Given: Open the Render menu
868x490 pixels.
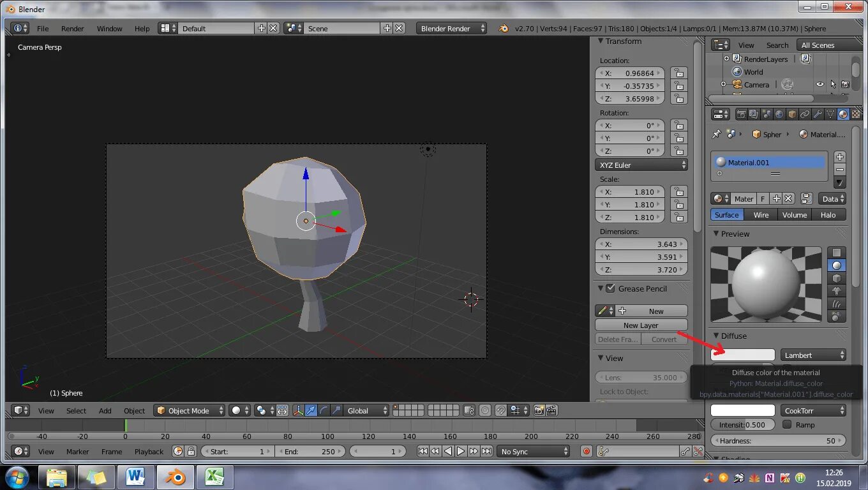Looking at the screenshot, I should pos(73,29).
